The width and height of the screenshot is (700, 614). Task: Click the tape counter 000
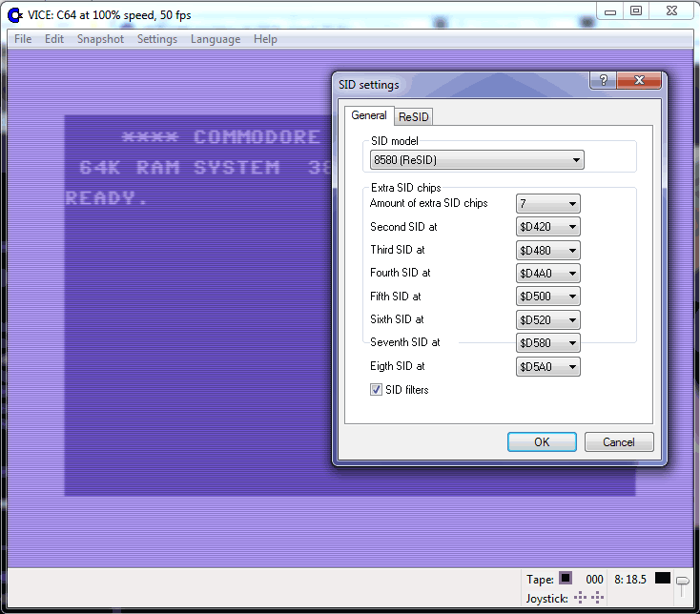pos(594,579)
